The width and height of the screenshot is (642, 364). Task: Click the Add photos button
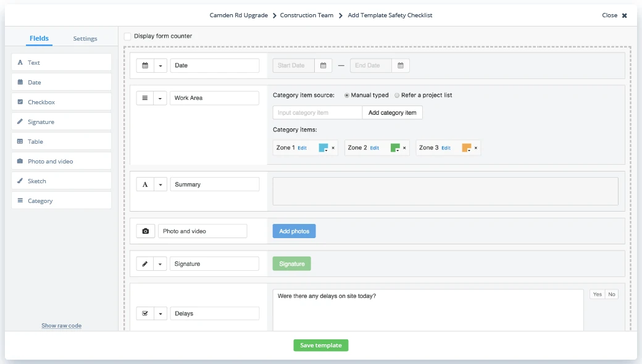pos(294,231)
